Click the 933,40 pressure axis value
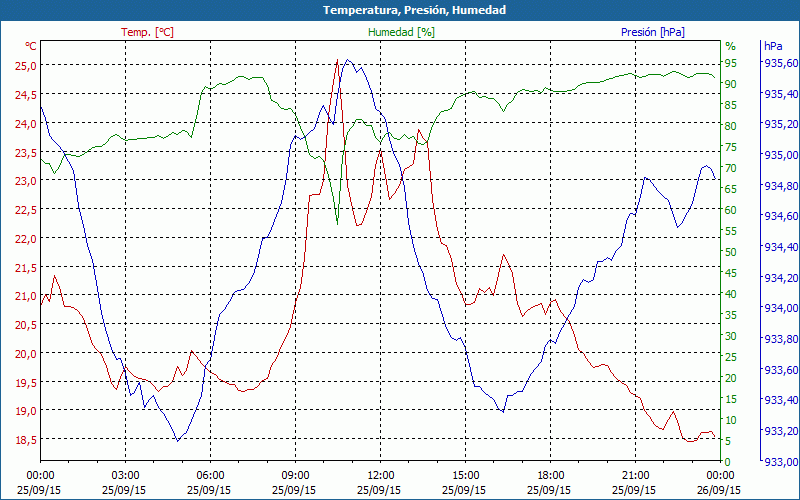The image size is (800, 500). pos(781,401)
